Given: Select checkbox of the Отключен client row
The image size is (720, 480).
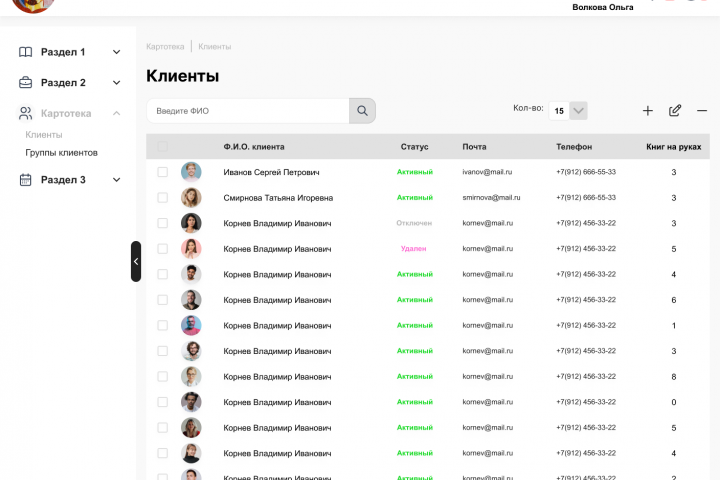Looking at the screenshot, I should point(163,223).
